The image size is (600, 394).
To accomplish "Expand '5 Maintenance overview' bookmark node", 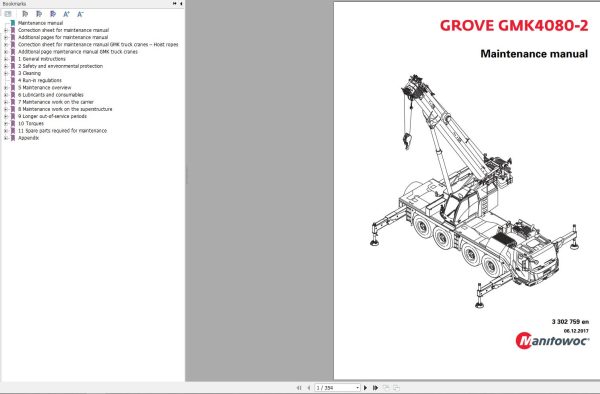I will coord(6,88).
